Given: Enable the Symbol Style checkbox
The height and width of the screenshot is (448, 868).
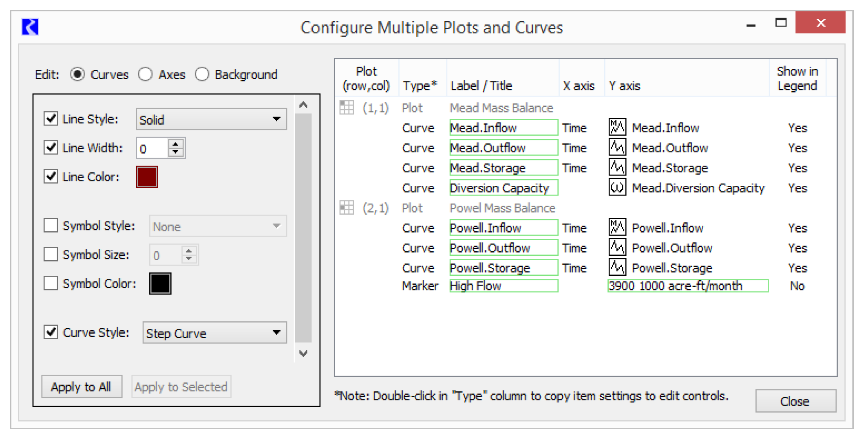Looking at the screenshot, I should point(51,225).
